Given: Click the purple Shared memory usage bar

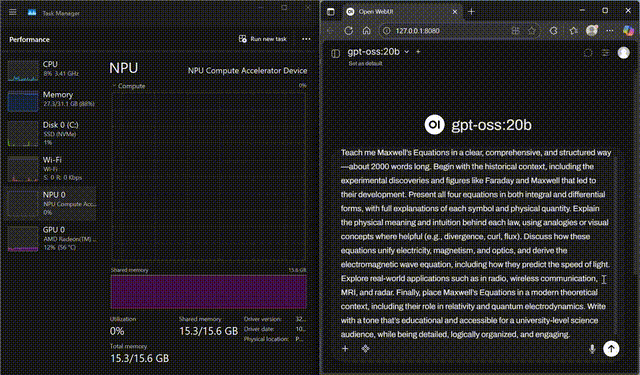Looking at the screenshot, I should 209,292.
